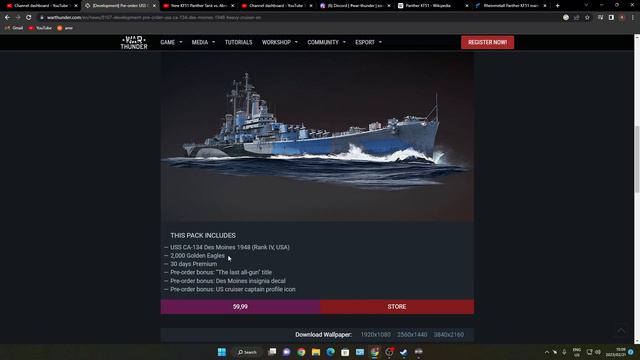Image resolution: width=640 pixels, height=360 pixels.
Task: Open the Windows Start menu
Action: coord(222,352)
